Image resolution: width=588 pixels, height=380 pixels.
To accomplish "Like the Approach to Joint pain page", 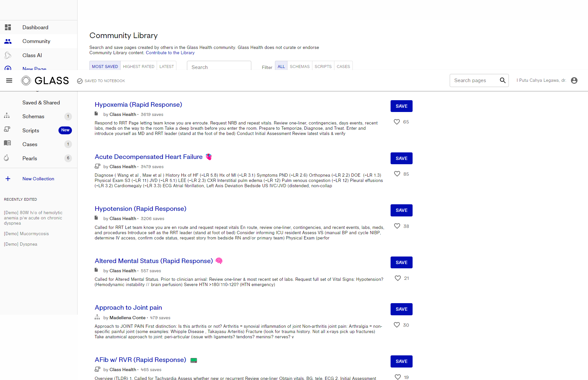I will [397, 325].
